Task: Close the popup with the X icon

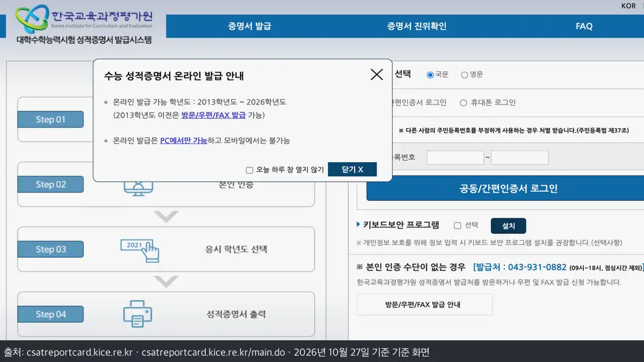Action: click(x=377, y=75)
